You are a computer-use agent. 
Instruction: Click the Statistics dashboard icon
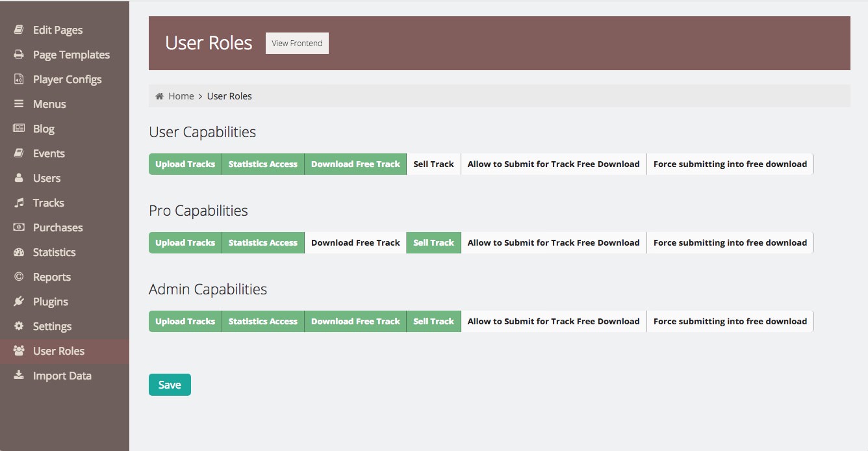click(x=19, y=252)
